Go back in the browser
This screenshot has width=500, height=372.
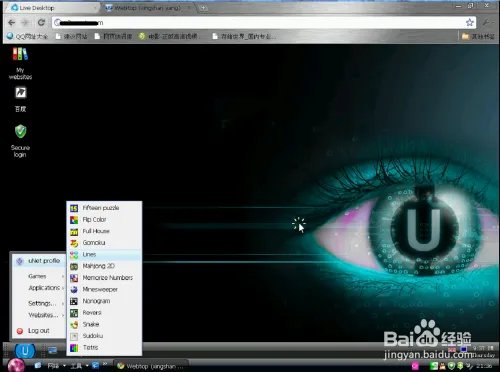tap(12, 23)
